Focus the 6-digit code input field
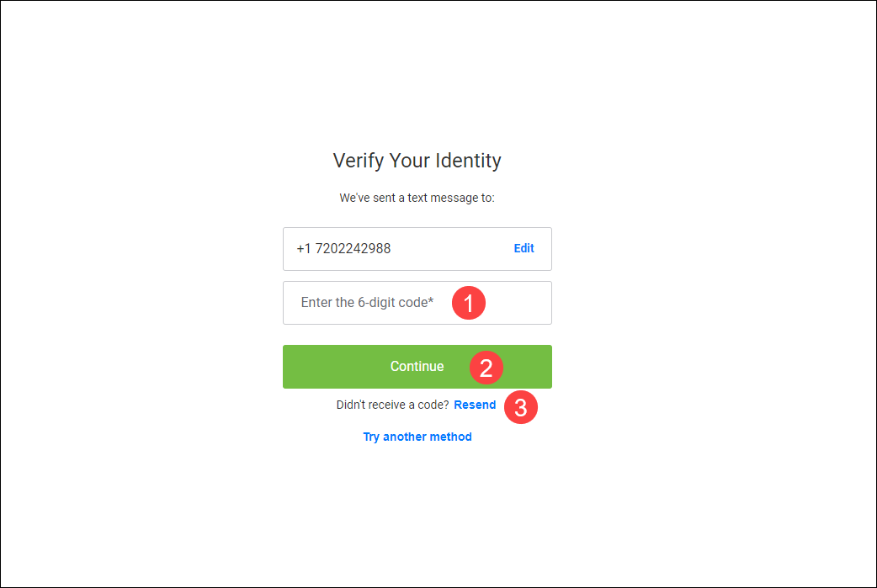The height and width of the screenshot is (588, 877). (417, 303)
